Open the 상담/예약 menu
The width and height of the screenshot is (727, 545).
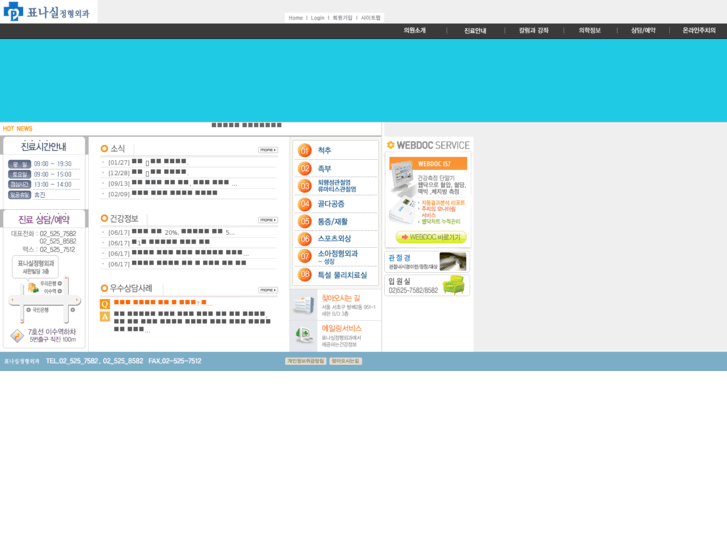coord(643,31)
